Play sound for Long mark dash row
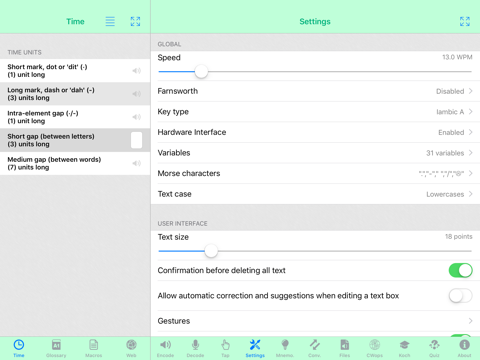Viewport: 480px width, 360px height. 137,94
